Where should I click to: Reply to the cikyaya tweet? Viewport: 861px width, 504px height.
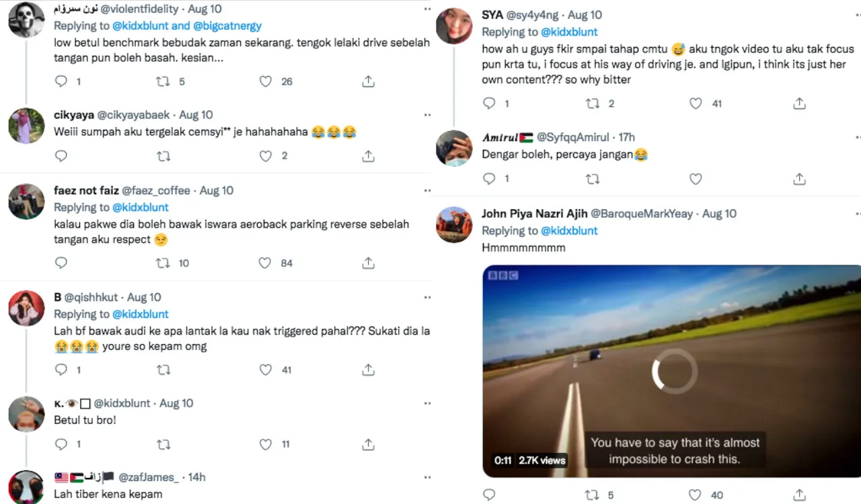pos(61,156)
